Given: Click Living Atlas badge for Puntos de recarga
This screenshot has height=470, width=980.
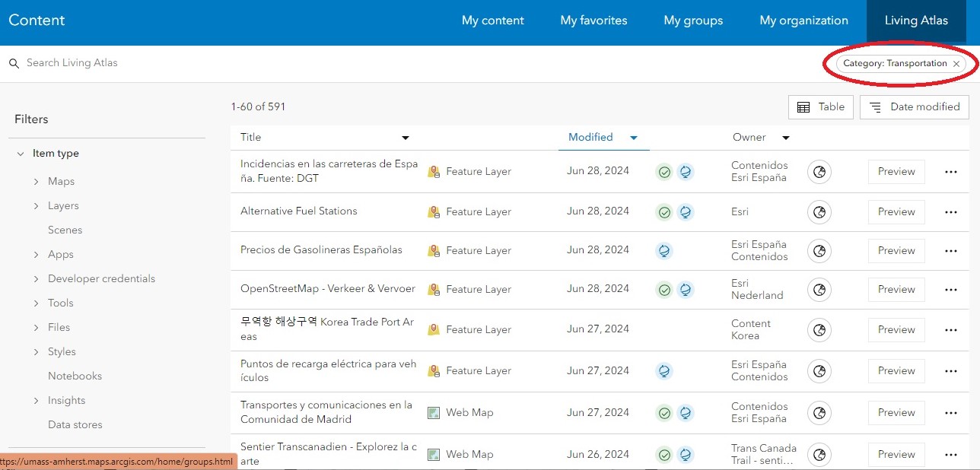Looking at the screenshot, I should click(x=664, y=371).
